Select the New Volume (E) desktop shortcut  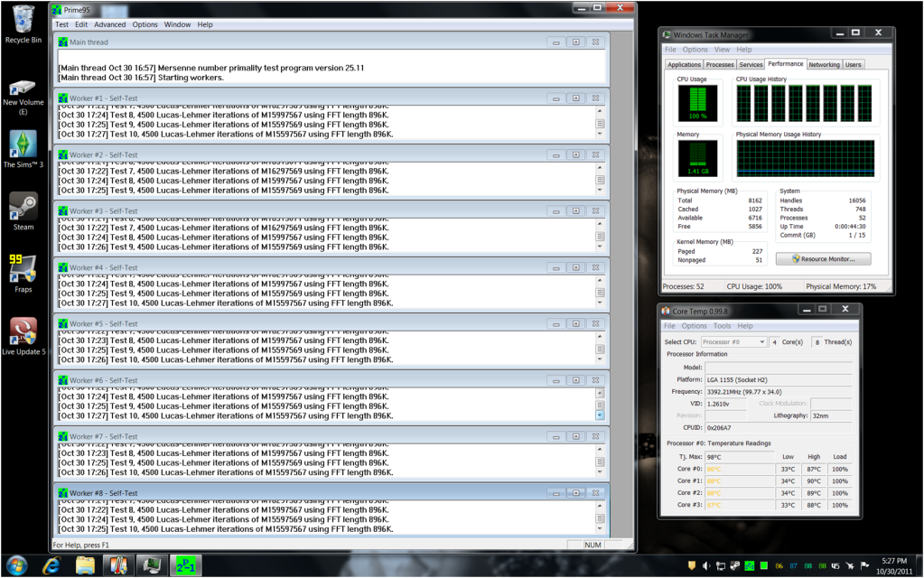point(23,98)
